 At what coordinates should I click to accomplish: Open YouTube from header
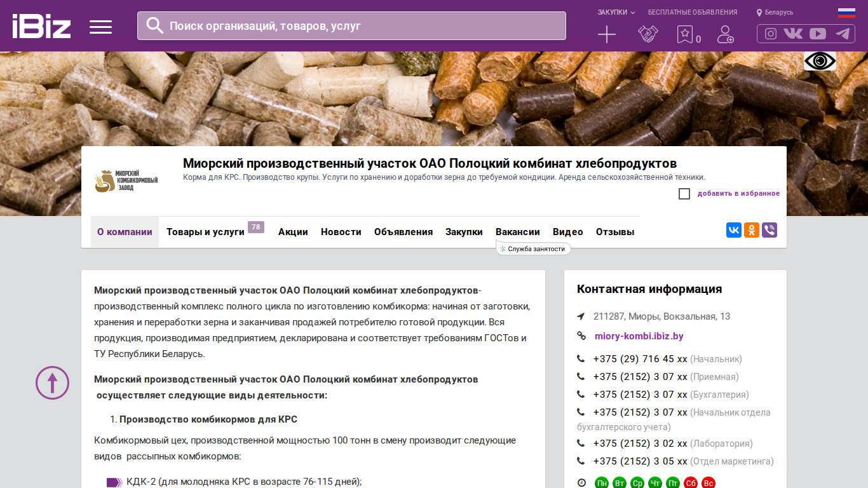818,34
